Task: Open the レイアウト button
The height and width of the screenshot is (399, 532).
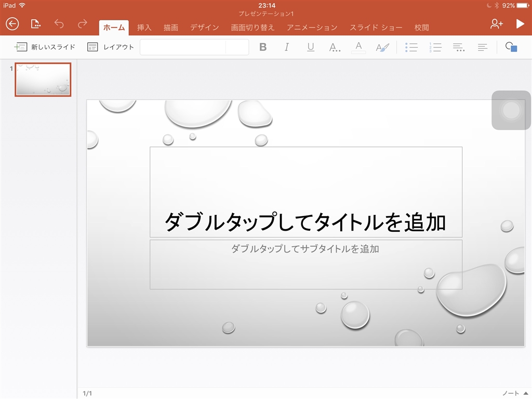Action: pos(111,47)
